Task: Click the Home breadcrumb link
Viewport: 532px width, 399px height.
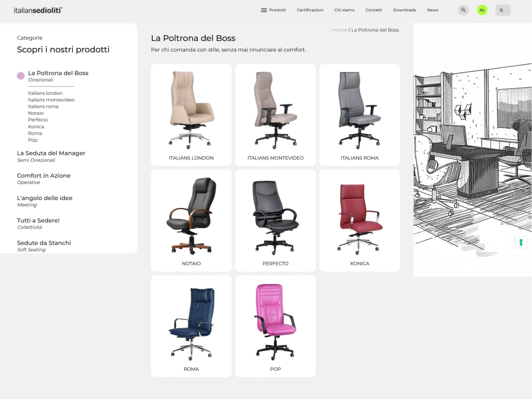Action: (340, 30)
